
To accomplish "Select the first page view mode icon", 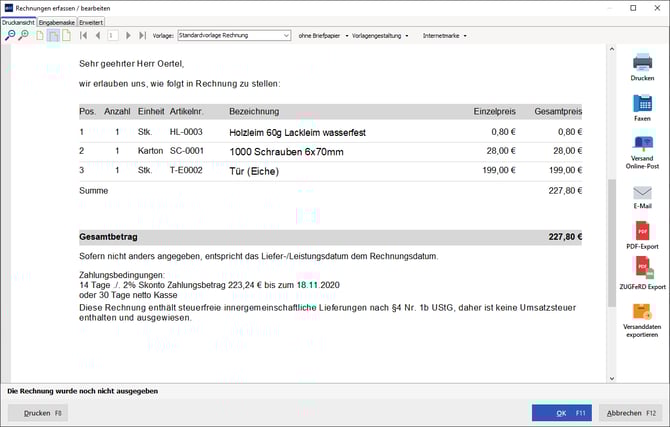I will [40, 35].
